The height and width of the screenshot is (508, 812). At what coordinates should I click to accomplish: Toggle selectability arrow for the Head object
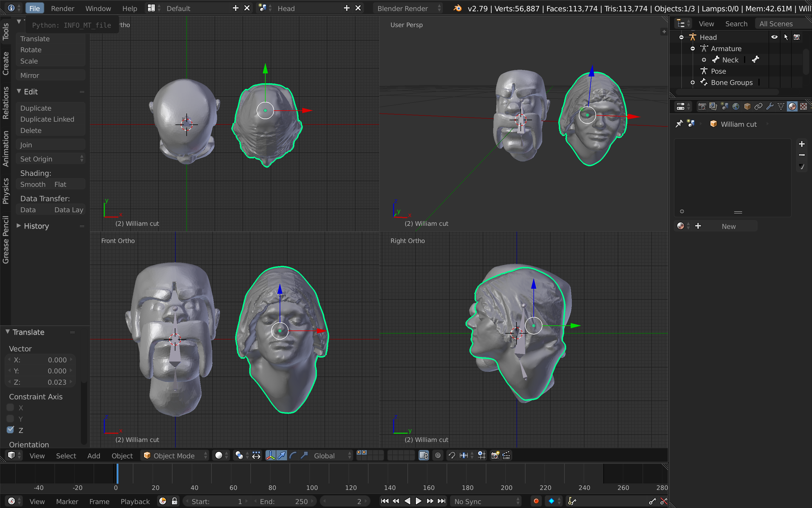point(786,37)
